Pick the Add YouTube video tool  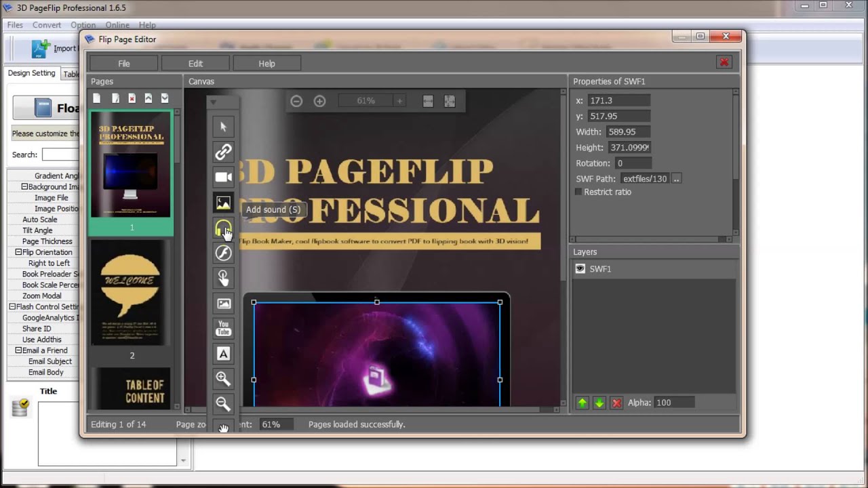(x=223, y=329)
